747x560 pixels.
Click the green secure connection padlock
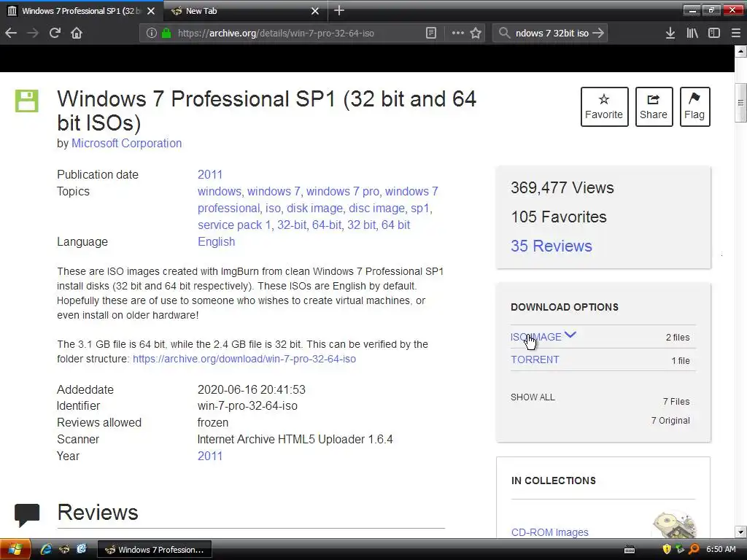tap(166, 33)
